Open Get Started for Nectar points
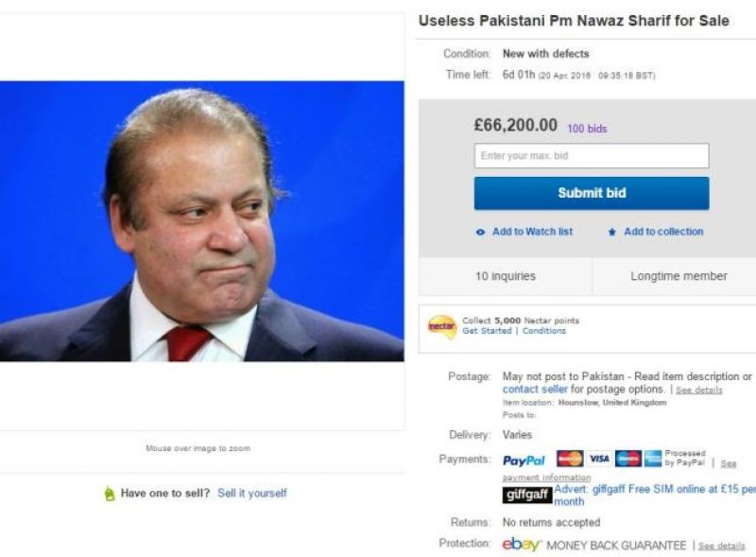The height and width of the screenshot is (557, 756). click(487, 331)
